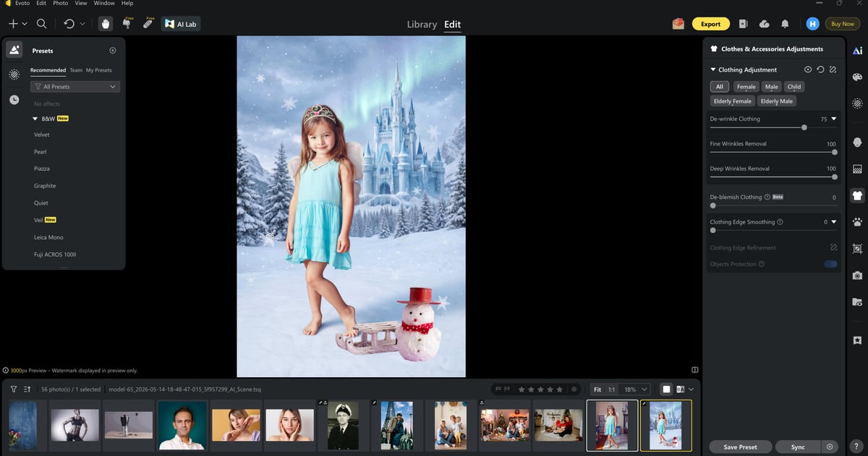The height and width of the screenshot is (456, 868).
Task: Open the camera tethering sidebar icon
Action: [857, 275]
